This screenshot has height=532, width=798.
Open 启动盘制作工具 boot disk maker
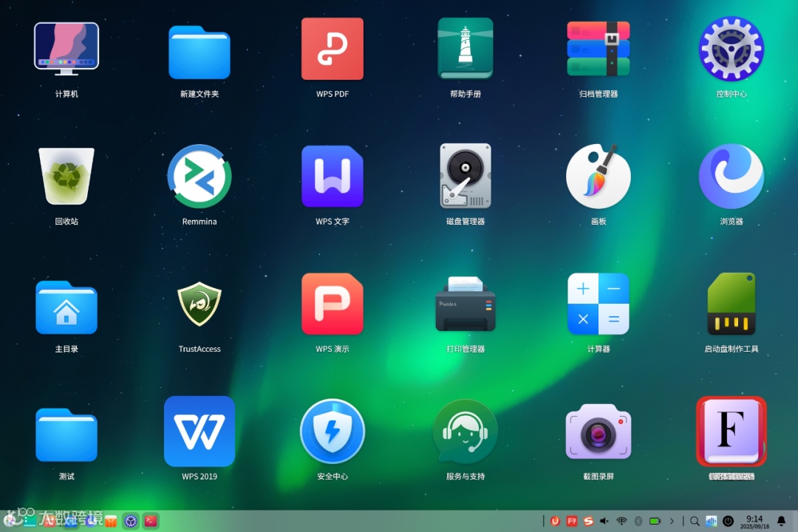click(731, 304)
